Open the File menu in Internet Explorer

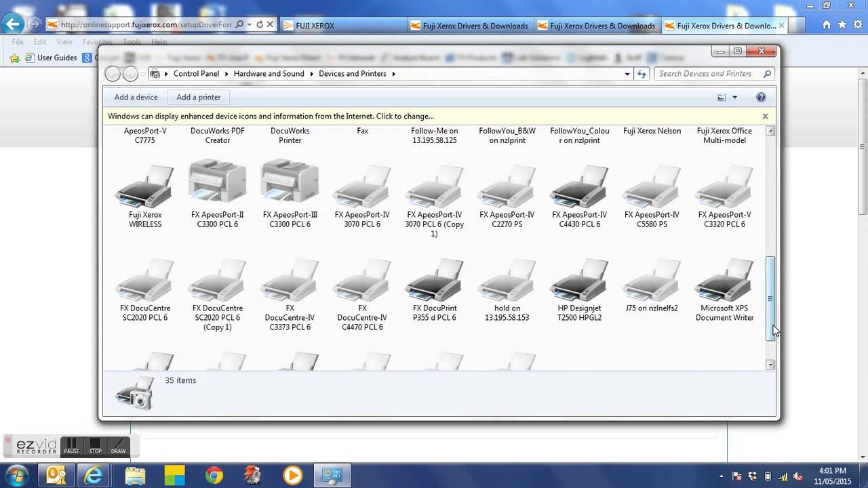[18, 42]
